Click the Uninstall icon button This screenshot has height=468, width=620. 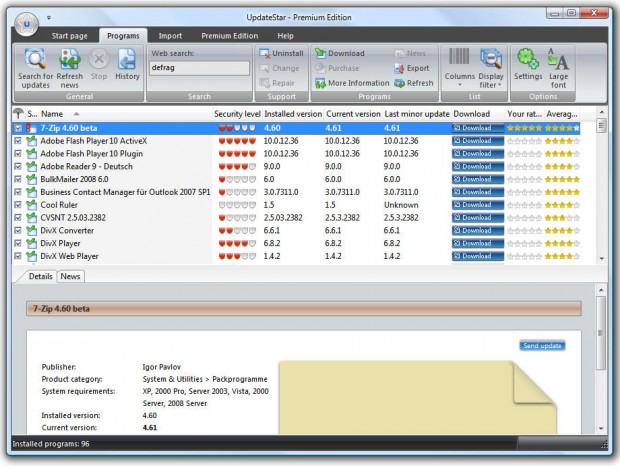pyautogui.click(x=281, y=53)
